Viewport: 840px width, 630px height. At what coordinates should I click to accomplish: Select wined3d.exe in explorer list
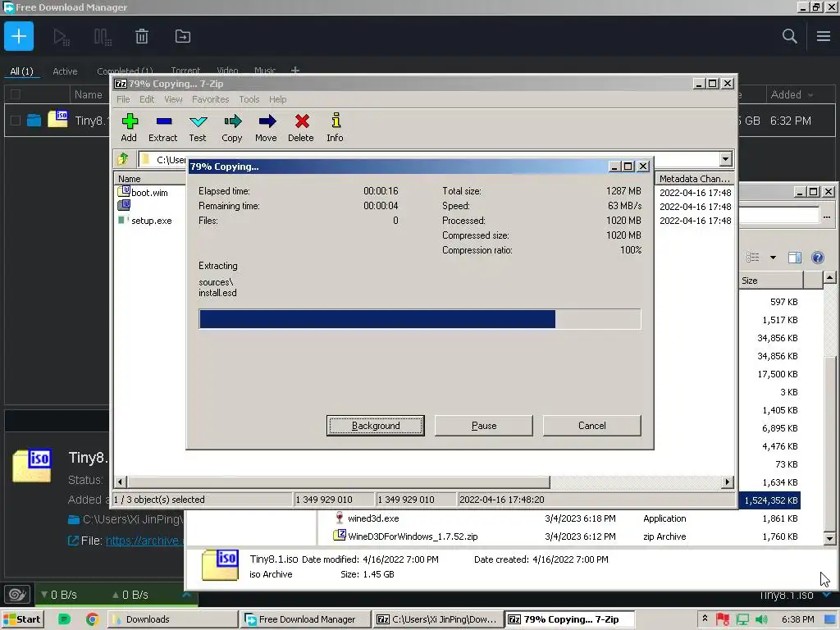coord(373,518)
